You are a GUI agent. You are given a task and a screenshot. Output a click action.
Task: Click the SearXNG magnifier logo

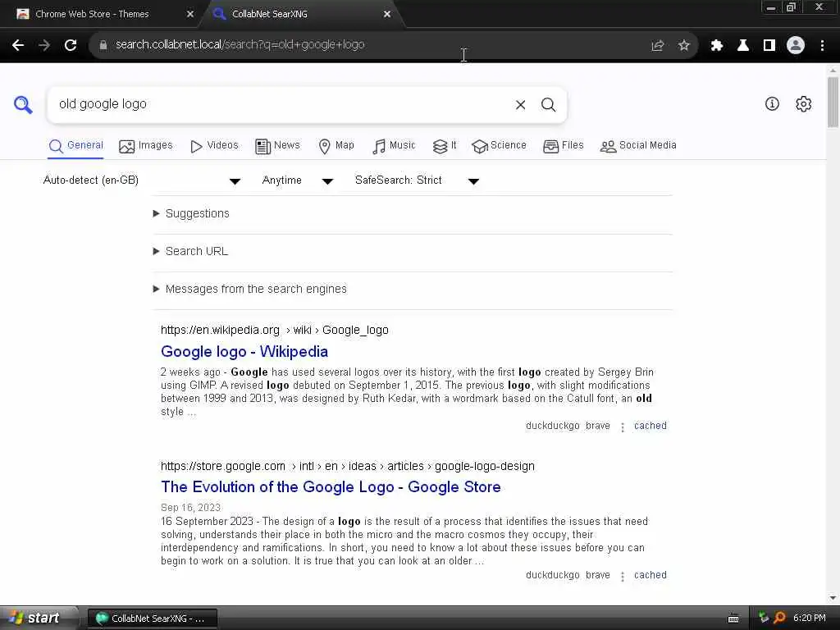23,104
